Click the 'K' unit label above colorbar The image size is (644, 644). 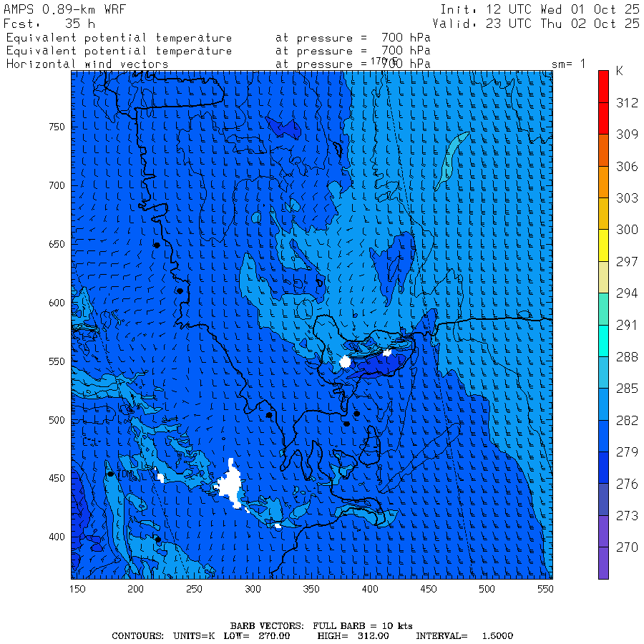(x=620, y=71)
